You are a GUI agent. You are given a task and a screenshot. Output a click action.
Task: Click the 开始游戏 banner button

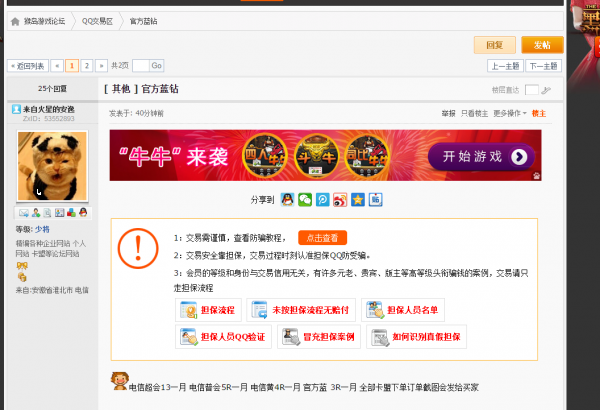pos(481,156)
